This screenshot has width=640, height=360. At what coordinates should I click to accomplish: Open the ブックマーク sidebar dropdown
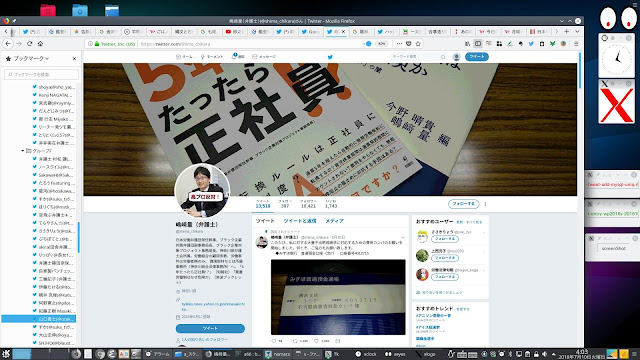tap(31, 59)
